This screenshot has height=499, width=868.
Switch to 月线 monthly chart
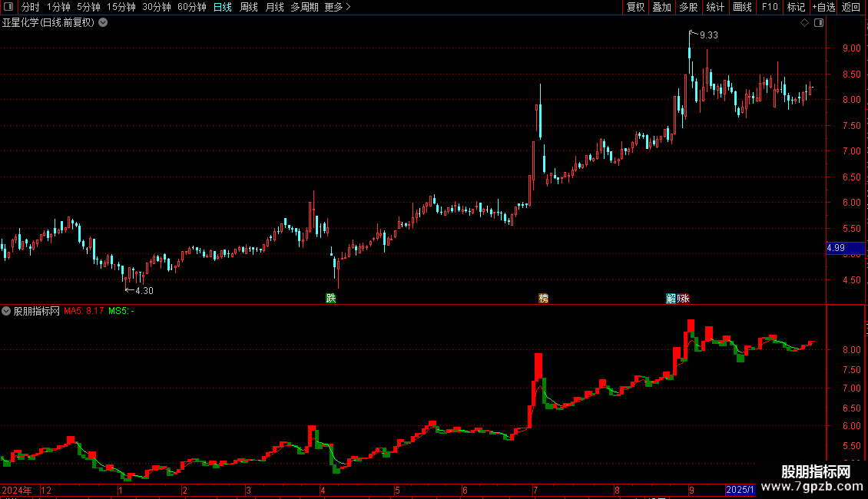point(274,7)
